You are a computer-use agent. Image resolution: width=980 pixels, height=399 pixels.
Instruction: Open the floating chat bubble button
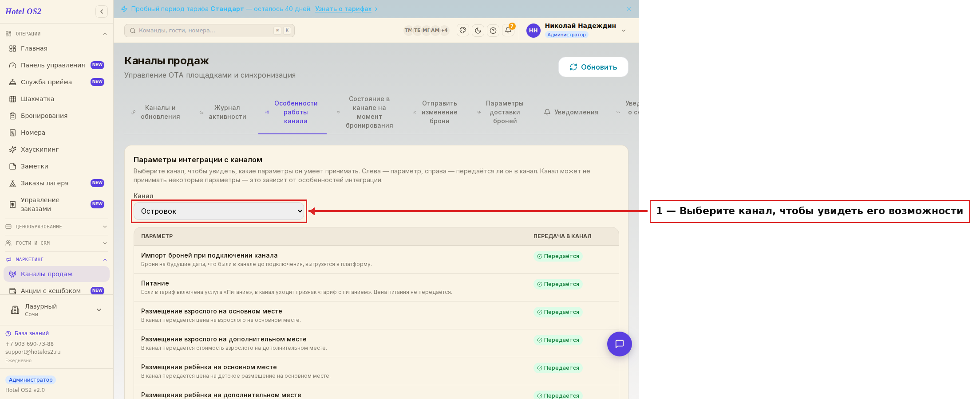pos(620,344)
